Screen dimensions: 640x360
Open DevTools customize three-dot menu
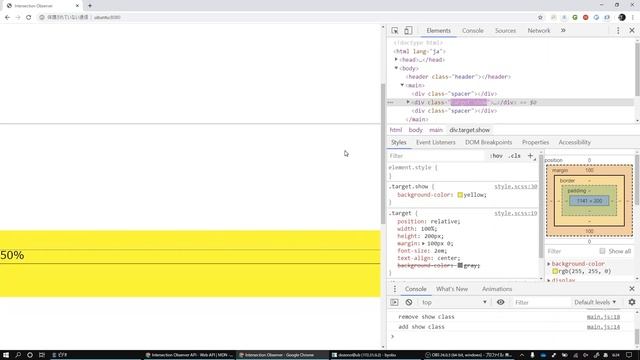coord(618,31)
